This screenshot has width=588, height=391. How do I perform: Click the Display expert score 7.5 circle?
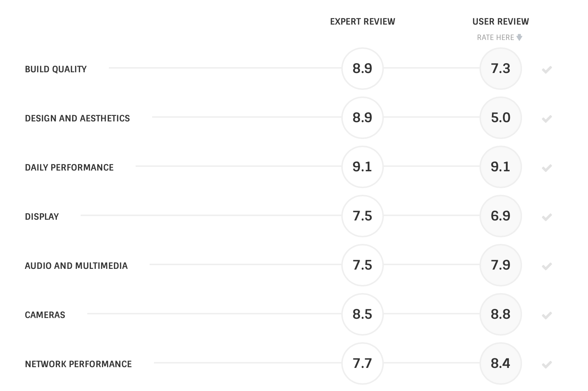(x=362, y=216)
